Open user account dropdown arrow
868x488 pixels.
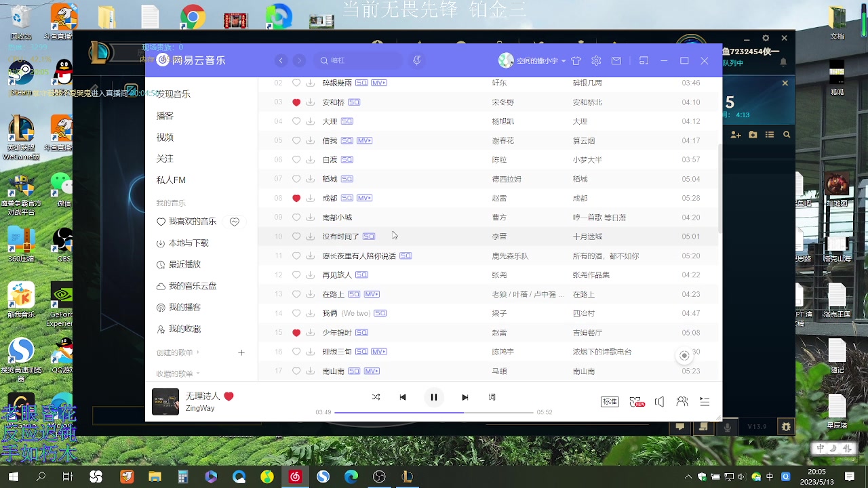564,61
